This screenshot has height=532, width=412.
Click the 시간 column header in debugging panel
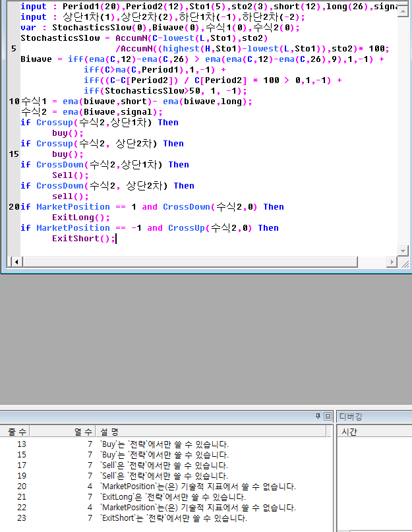(x=374, y=432)
